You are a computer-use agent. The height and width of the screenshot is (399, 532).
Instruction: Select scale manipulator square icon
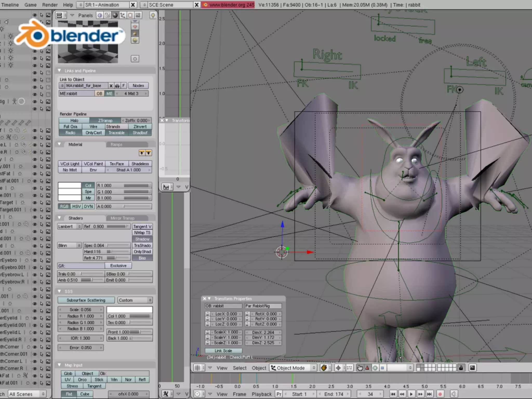pyautogui.click(x=382, y=368)
